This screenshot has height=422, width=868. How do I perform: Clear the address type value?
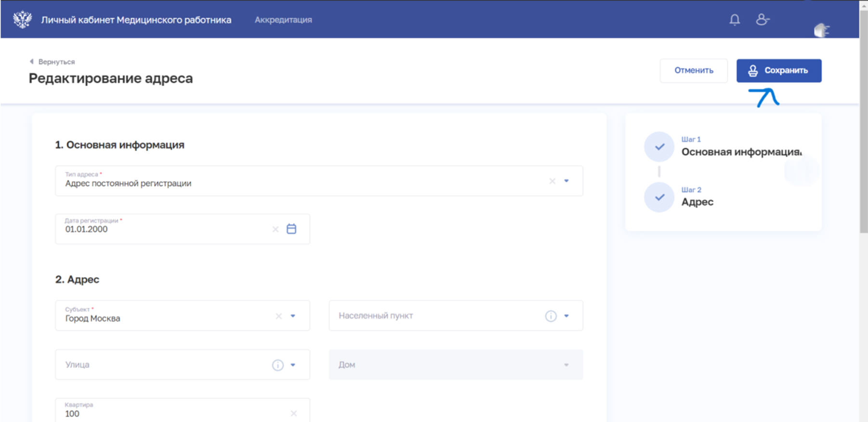click(x=552, y=181)
